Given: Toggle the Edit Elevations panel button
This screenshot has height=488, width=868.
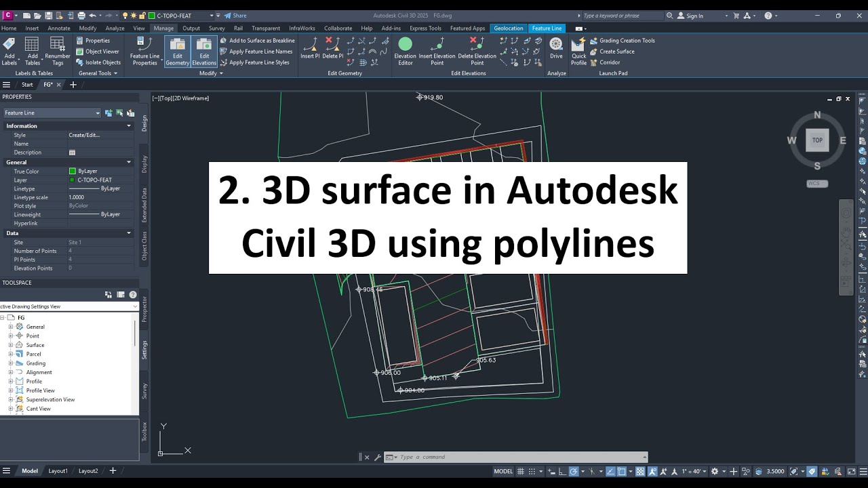Looking at the screenshot, I should click(x=204, y=51).
